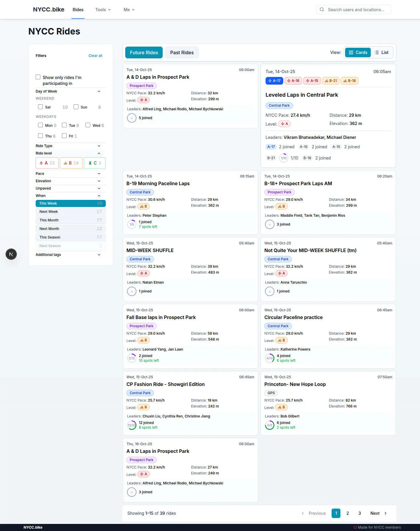Click level B badge on Fall Base laps card
Image resolution: width=420 pixels, height=531 pixels.
tap(144, 340)
